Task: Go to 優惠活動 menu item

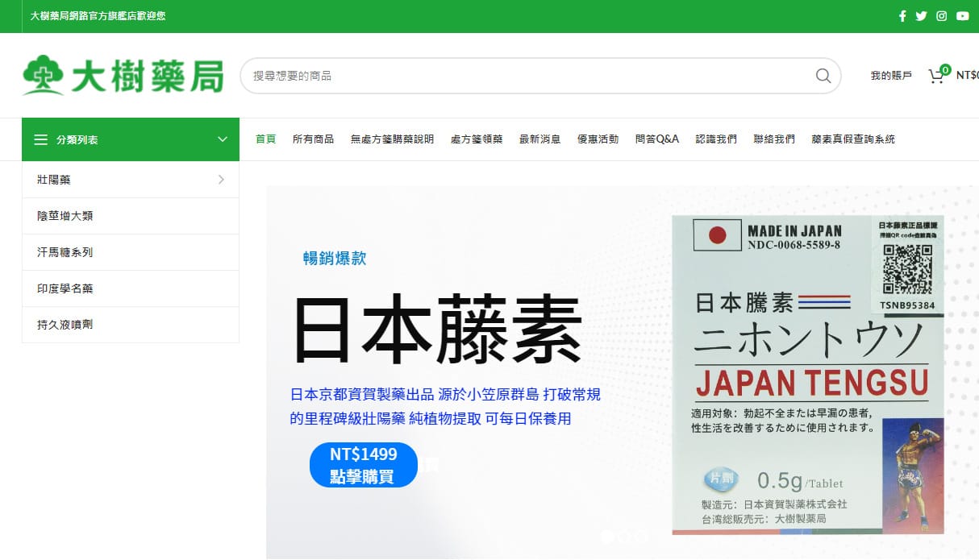Action: pyautogui.click(x=598, y=139)
